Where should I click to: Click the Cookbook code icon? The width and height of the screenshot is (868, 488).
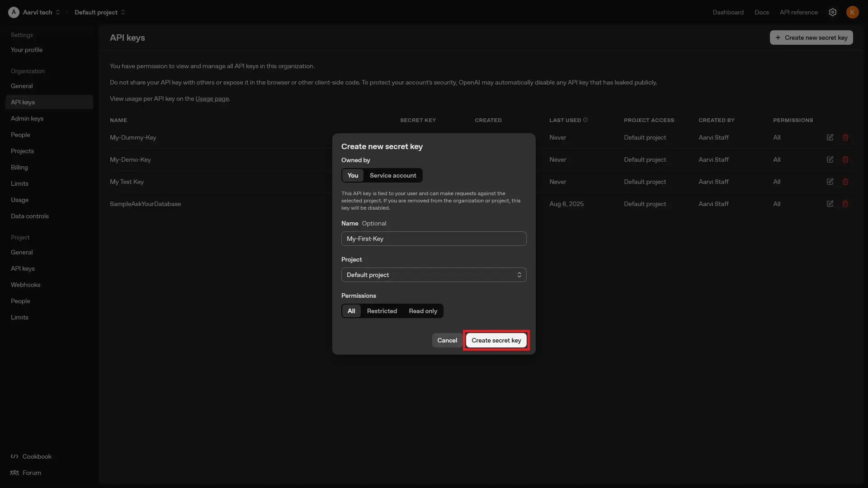tap(14, 456)
